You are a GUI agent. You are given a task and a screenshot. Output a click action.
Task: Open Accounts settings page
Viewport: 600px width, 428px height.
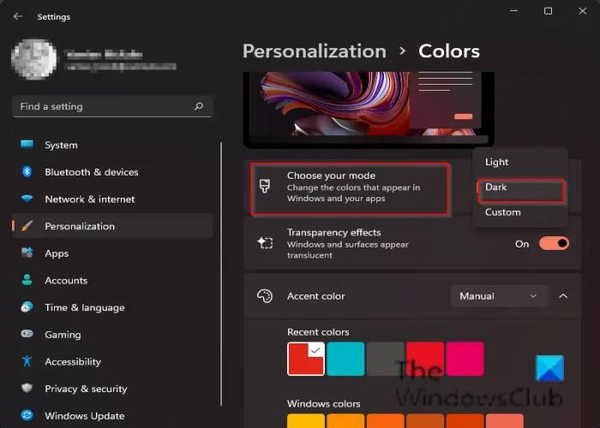point(112,280)
